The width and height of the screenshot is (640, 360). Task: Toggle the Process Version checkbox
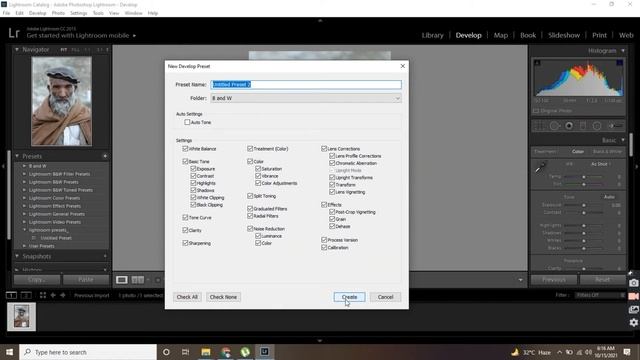coord(324,240)
